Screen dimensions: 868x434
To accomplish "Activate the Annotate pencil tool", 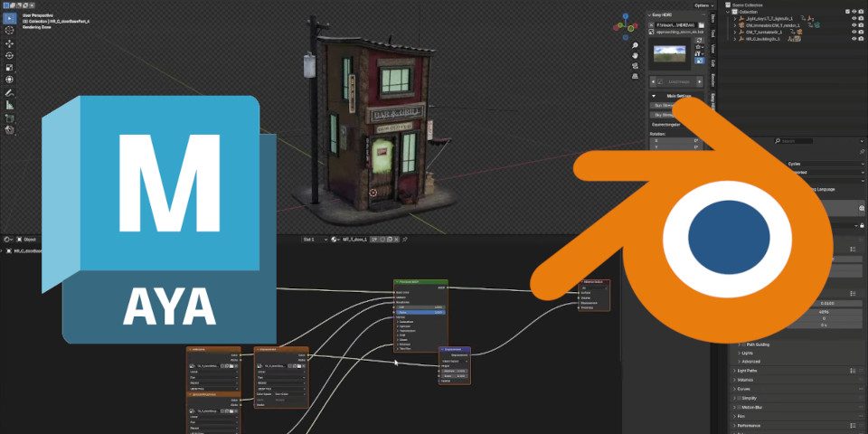I will point(10,92).
